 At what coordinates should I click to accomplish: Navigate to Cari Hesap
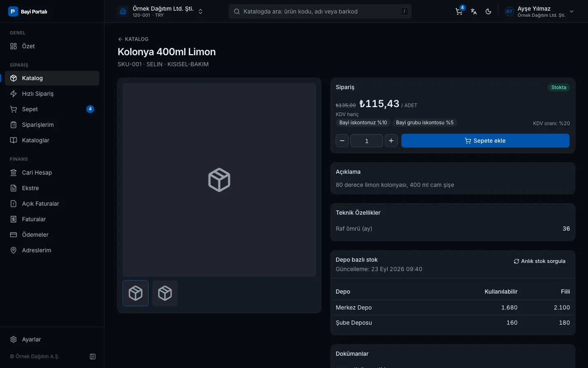click(x=52, y=173)
